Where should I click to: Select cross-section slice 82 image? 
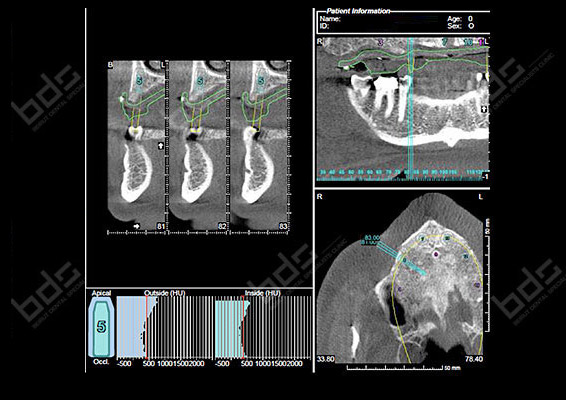tap(197, 145)
